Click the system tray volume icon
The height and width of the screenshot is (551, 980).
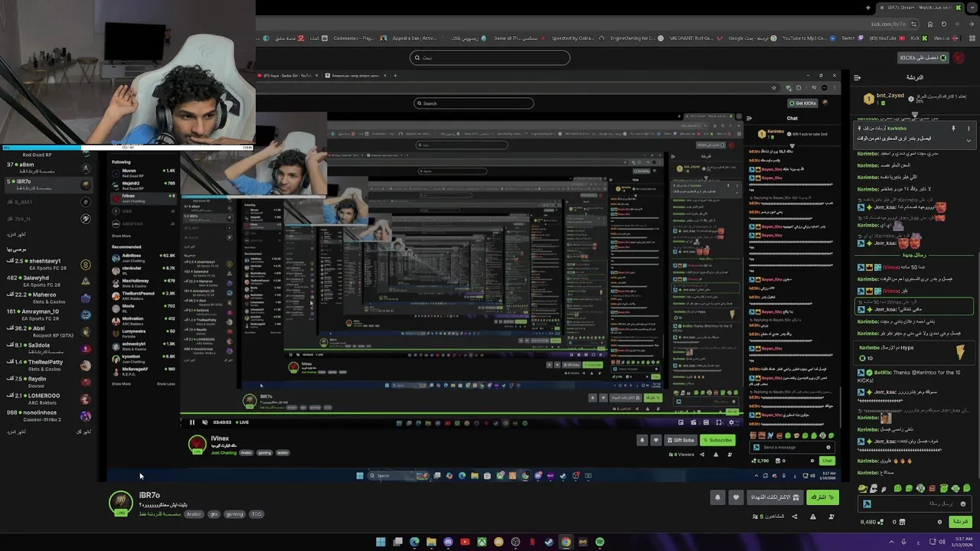(x=942, y=542)
